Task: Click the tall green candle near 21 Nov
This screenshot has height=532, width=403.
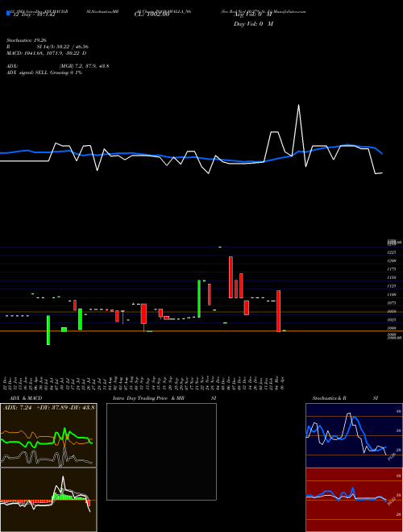Action: pos(199,299)
